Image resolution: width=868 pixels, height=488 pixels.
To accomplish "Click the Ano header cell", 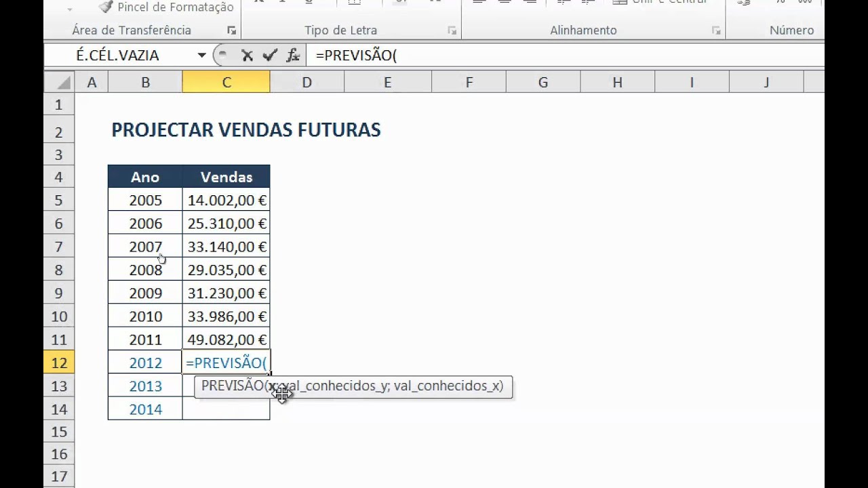I will pos(145,177).
